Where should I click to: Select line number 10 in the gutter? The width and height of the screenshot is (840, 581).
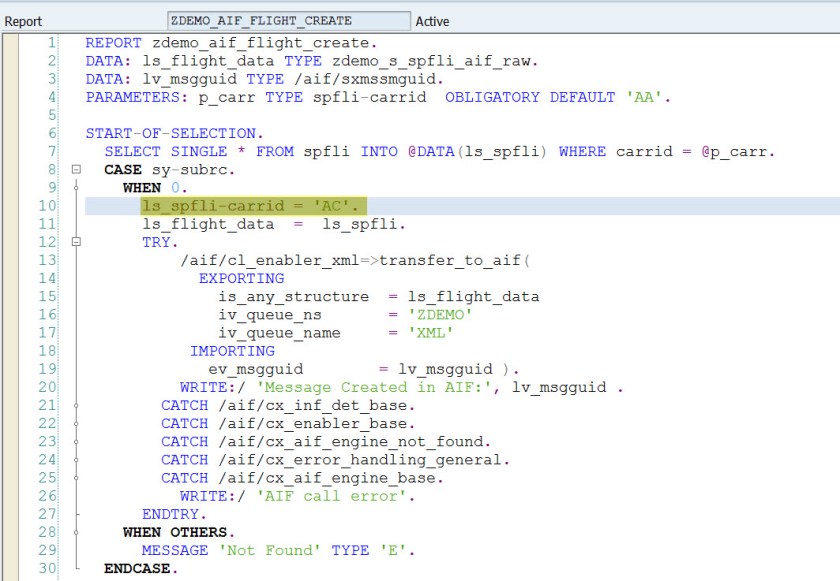(x=47, y=206)
